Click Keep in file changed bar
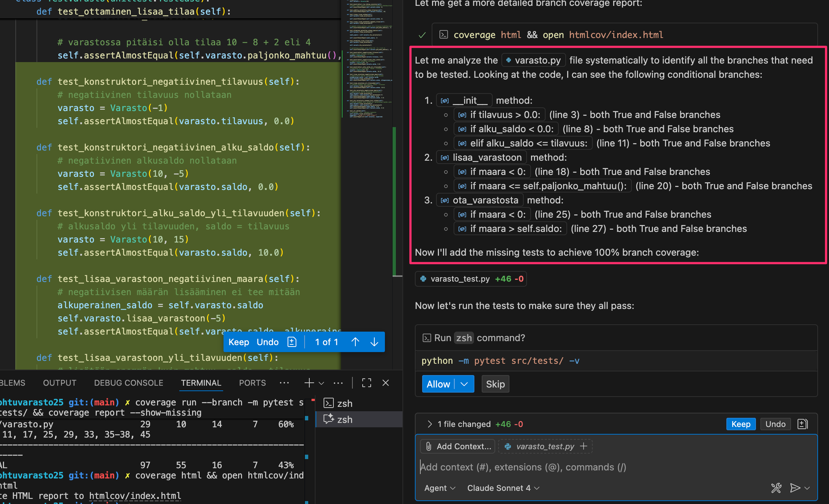829x504 pixels. (x=741, y=424)
